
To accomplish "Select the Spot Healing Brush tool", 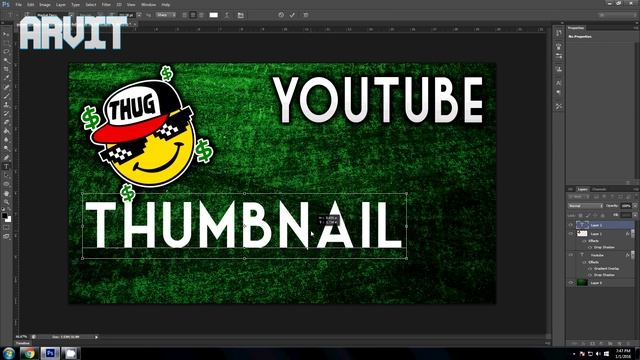I will tap(6, 87).
